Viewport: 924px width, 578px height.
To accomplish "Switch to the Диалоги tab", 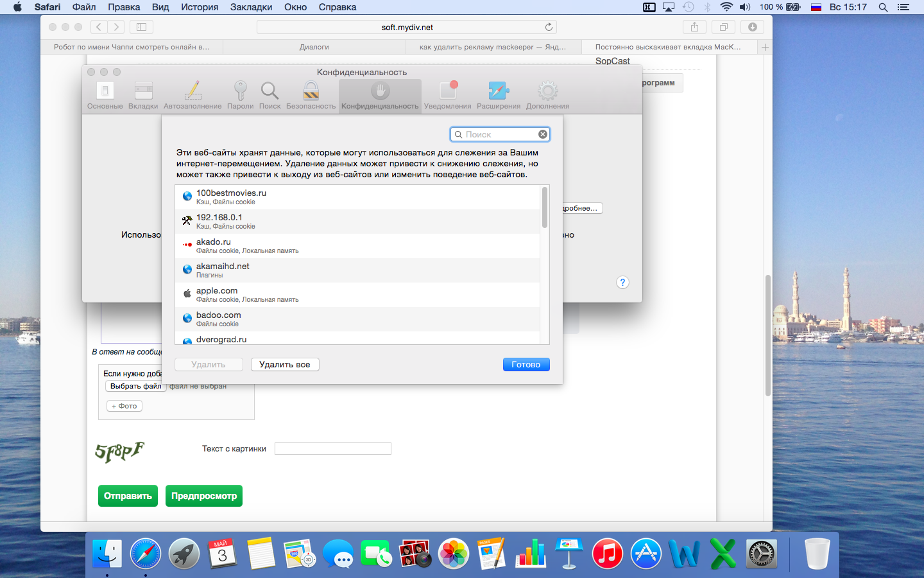I will tap(314, 47).
